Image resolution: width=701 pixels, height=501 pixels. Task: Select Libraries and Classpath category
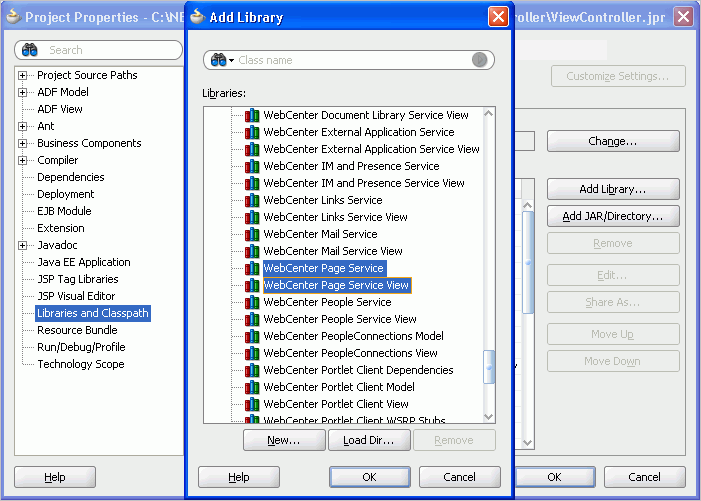pos(93,313)
